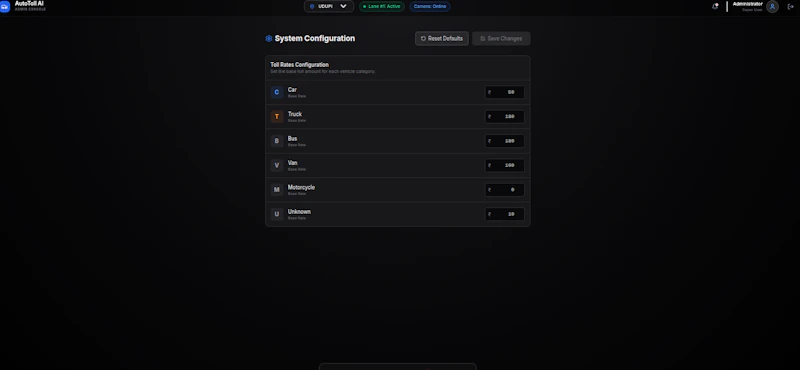
Task: Click the System Configuration heading
Action: tap(315, 38)
